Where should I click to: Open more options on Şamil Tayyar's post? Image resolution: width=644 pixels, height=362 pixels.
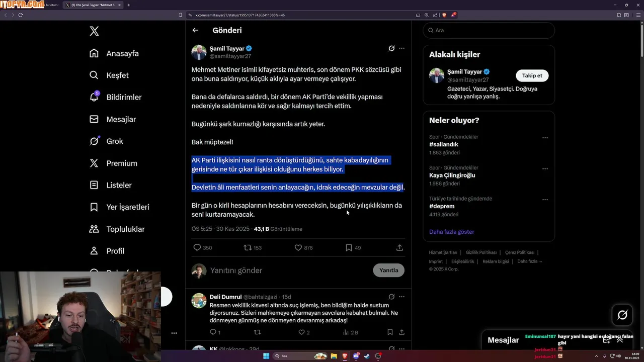click(x=401, y=49)
